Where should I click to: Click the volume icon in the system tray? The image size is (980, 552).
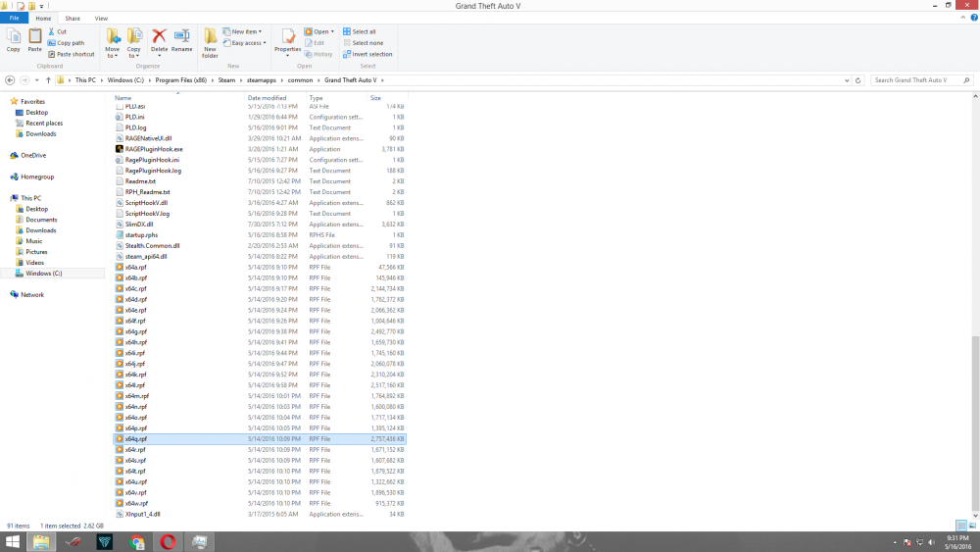point(931,542)
